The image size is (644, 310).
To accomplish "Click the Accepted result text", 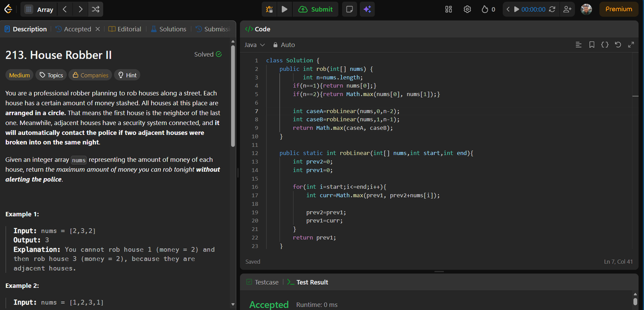I will coord(269,305).
